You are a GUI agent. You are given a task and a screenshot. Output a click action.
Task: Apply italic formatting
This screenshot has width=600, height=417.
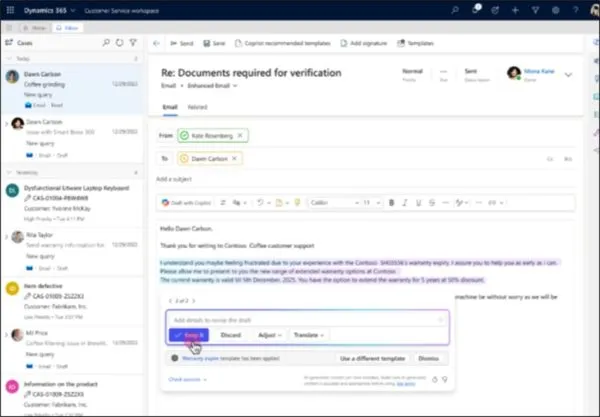tap(404, 203)
